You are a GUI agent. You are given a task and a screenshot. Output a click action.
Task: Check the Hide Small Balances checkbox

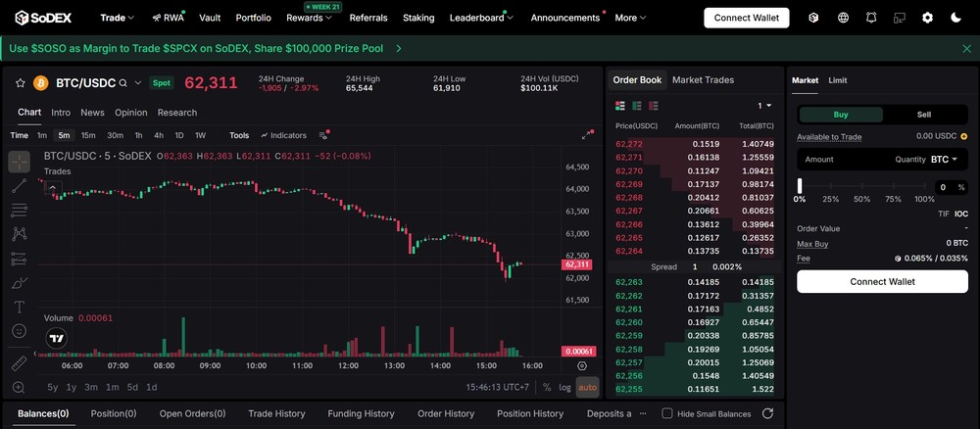[x=666, y=413]
